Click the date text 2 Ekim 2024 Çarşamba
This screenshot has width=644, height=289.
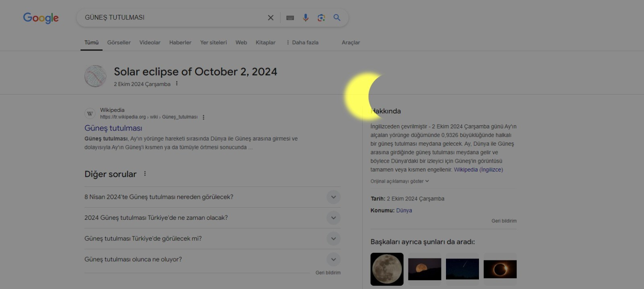tap(142, 84)
